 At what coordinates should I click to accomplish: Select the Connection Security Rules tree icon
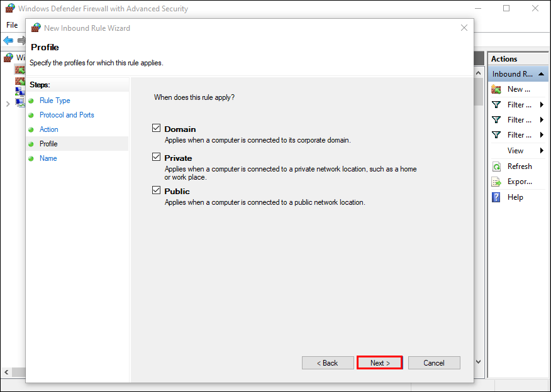tap(19, 92)
